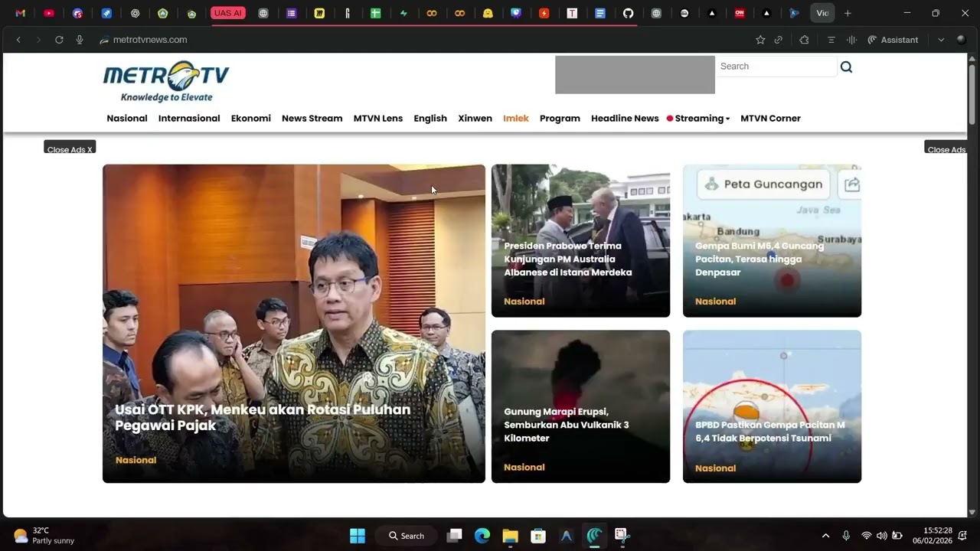Screen dimensions: 980x551
Task: Click the audio bars icon in toolbar
Action: (851, 40)
